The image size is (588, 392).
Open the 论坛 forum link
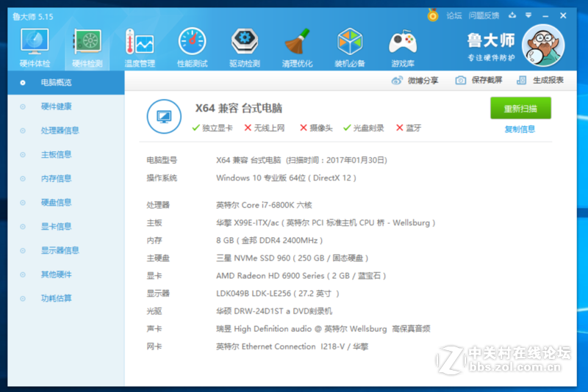pyautogui.click(x=453, y=15)
